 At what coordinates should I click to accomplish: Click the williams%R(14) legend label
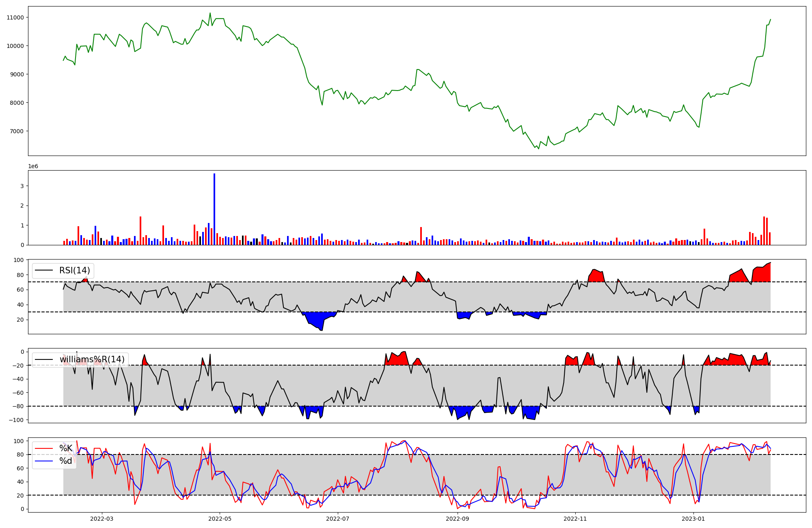point(92,359)
